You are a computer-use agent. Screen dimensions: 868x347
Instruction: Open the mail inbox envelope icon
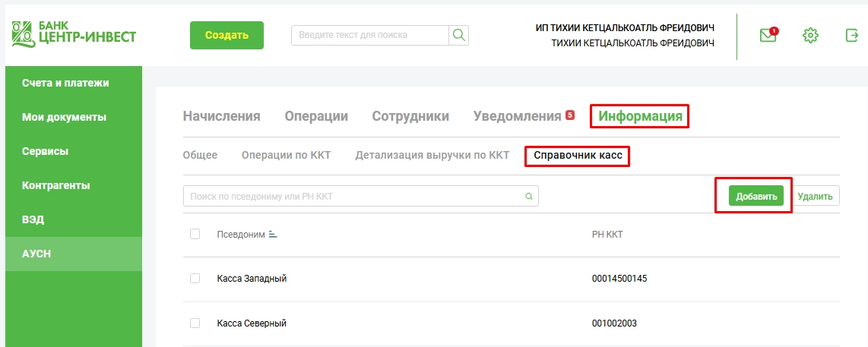pos(768,35)
